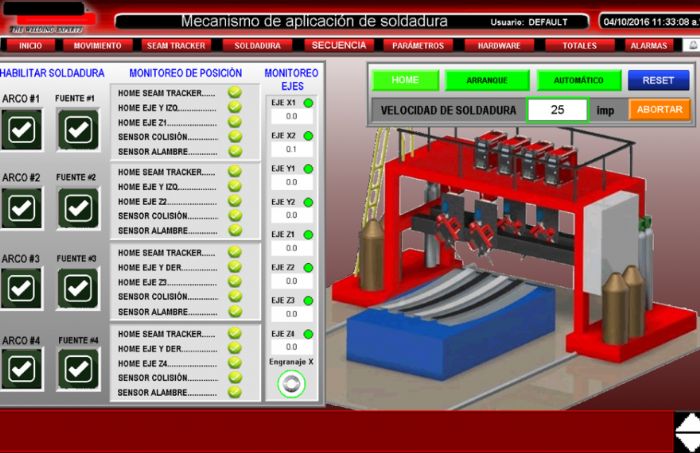Uncheck the FUENTE #4 checkbox
This screenshot has height=453, width=700.
79,369
